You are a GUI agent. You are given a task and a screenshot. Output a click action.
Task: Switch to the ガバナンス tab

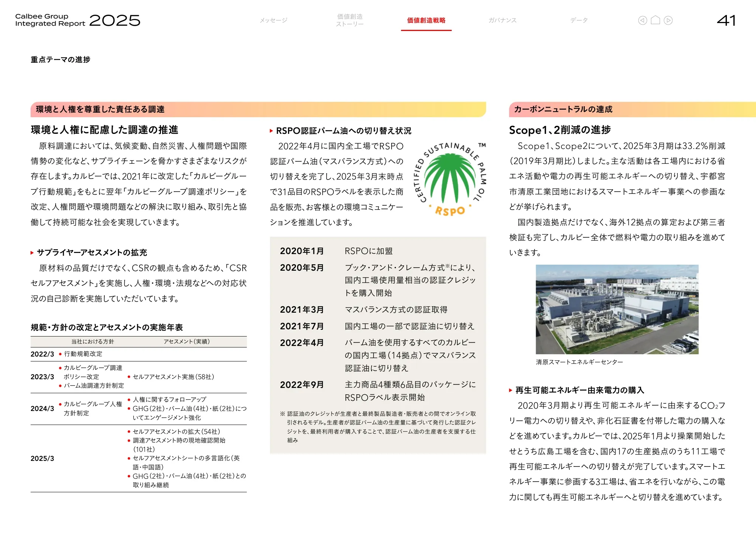click(x=502, y=20)
